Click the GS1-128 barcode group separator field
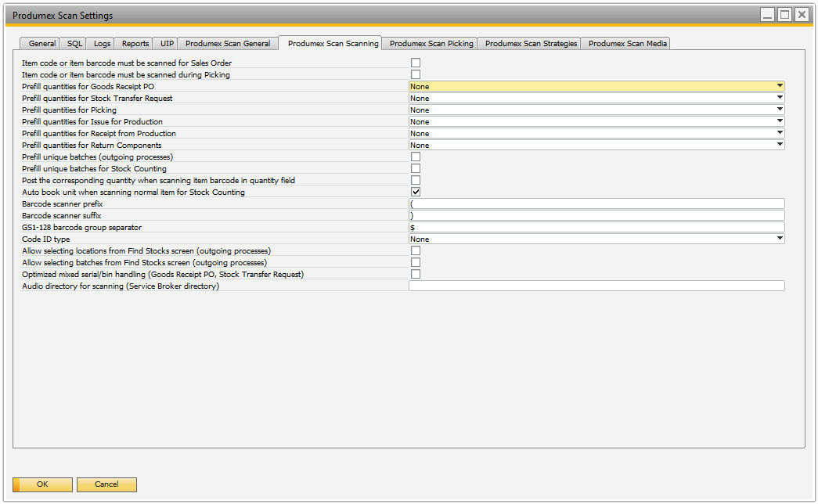Screen dimensions: 818x504 pyautogui.click(x=596, y=228)
